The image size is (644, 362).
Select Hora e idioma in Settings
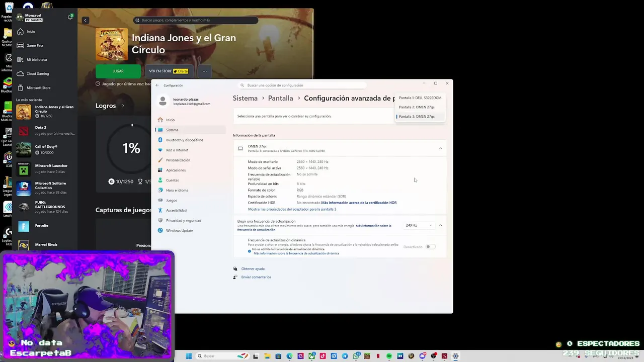click(191, 190)
